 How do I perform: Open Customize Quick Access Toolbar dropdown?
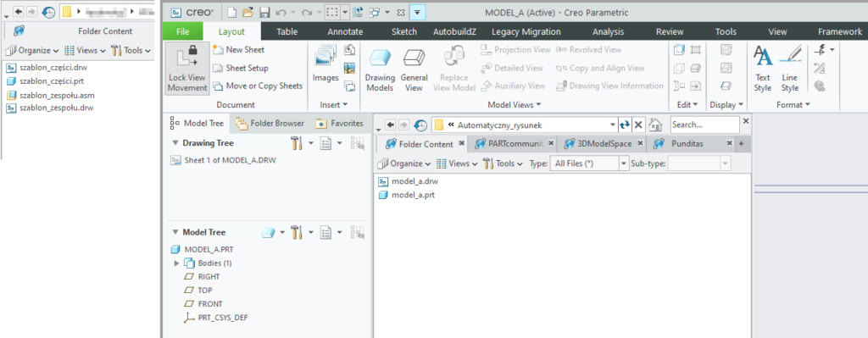coord(417,12)
